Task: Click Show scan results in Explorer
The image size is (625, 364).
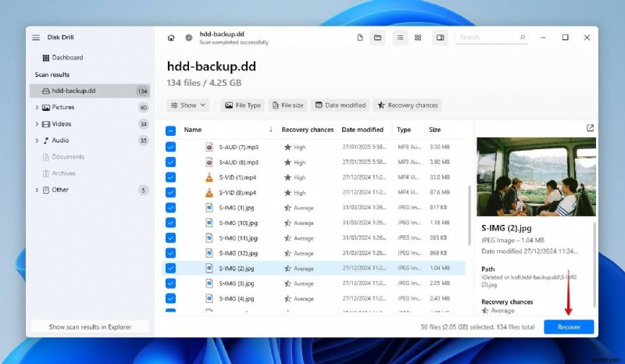Action: click(x=90, y=327)
